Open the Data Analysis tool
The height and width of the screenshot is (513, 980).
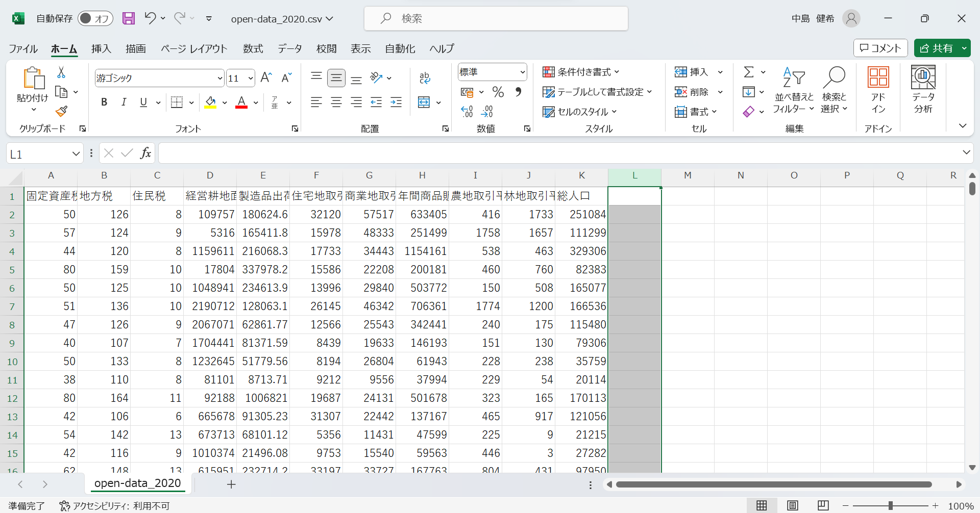pyautogui.click(x=923, y=89)
